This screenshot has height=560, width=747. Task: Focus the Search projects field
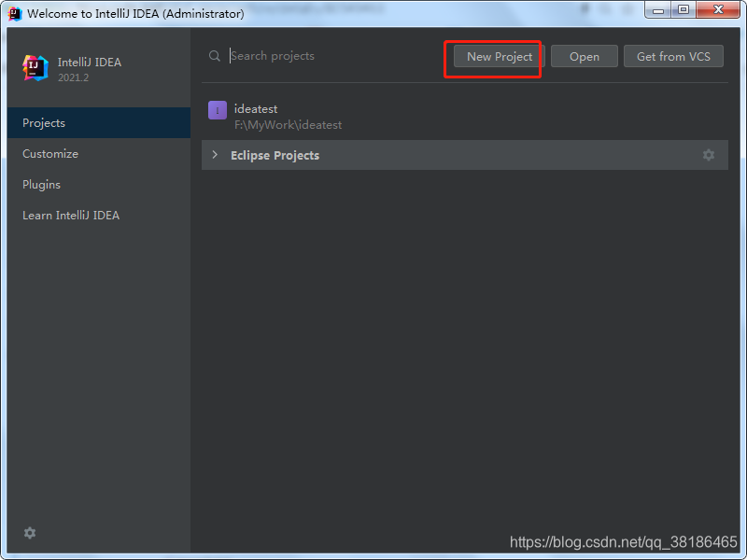coord(333,56)
